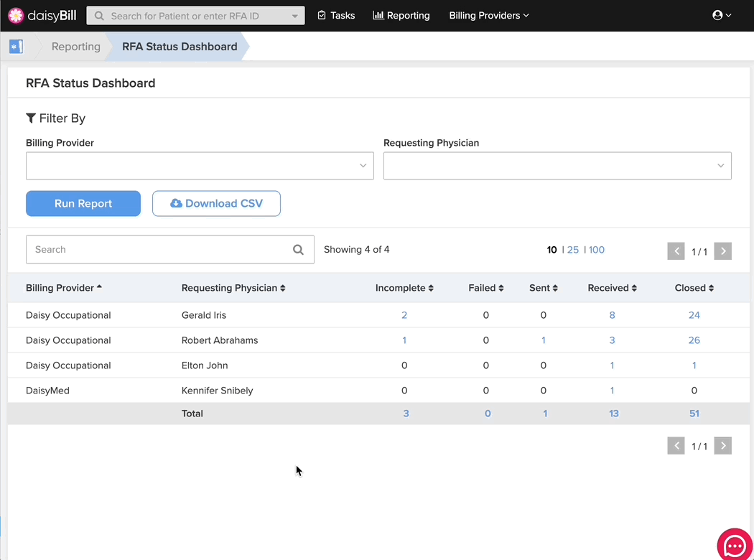Screen dimensions: 754x560
Task: Open the user account menu icon
Action: coord(721,15)
